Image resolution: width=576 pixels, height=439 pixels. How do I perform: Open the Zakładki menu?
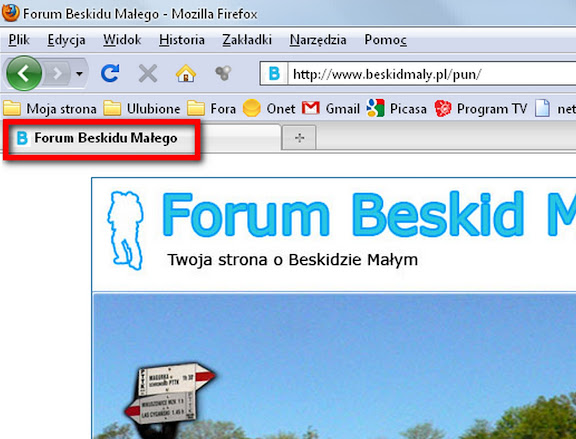pos(247,40)
